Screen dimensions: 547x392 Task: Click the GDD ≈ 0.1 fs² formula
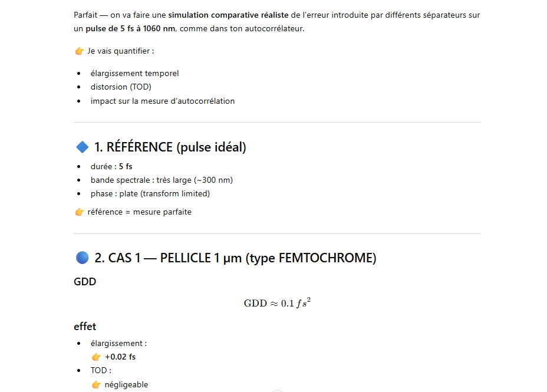(x=277, y=303)
